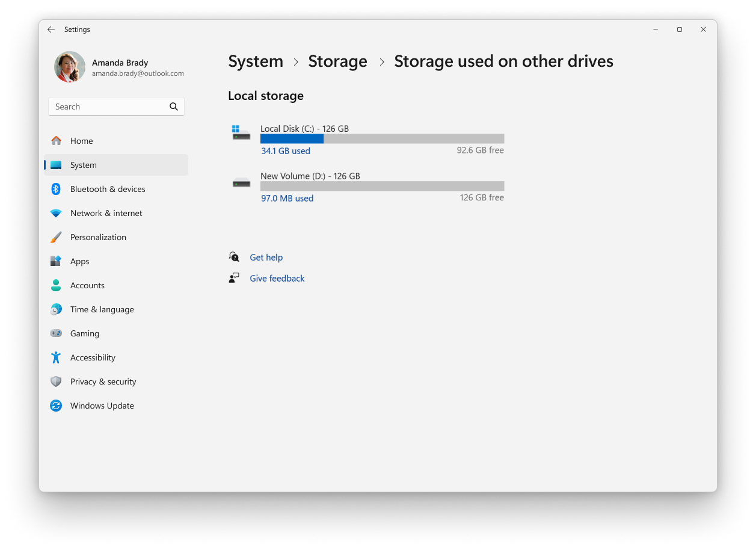Select the Accessibility person icon
This screenshot has height=550, width=756.
click(56, 357)
